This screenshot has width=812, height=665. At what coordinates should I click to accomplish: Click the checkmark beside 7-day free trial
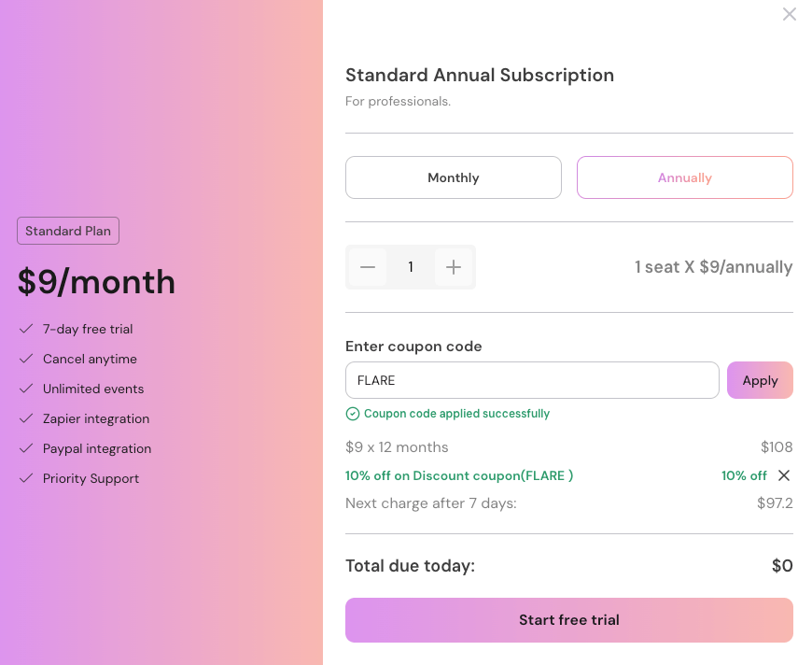pyautogui.click(x=26, y=329)
